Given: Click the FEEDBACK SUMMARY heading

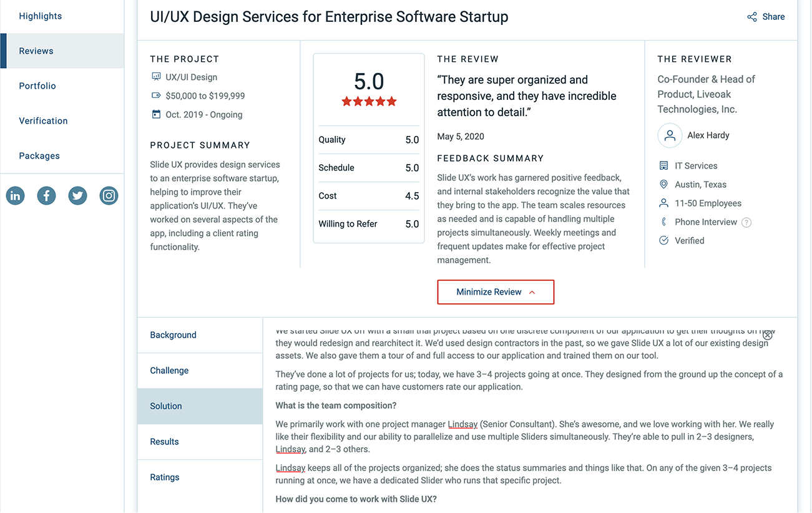Looking at the screenshot, I should pyautogui.click(x=491, y=159).
